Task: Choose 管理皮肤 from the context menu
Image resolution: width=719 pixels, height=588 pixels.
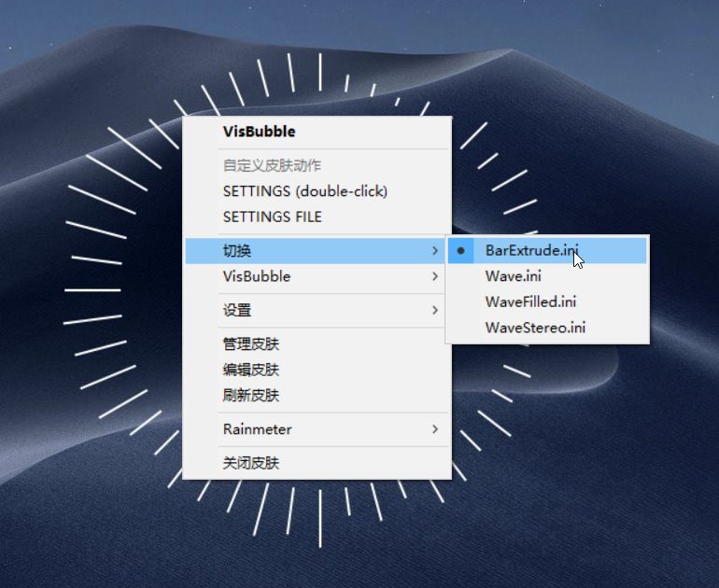Action: [317, 344]
